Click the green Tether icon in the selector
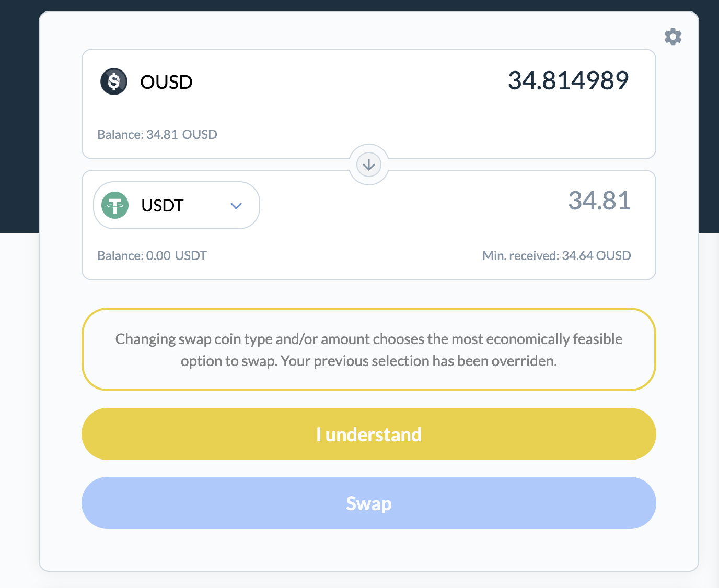The width and height of the screenshot is (719, 588). pos(114,205)
